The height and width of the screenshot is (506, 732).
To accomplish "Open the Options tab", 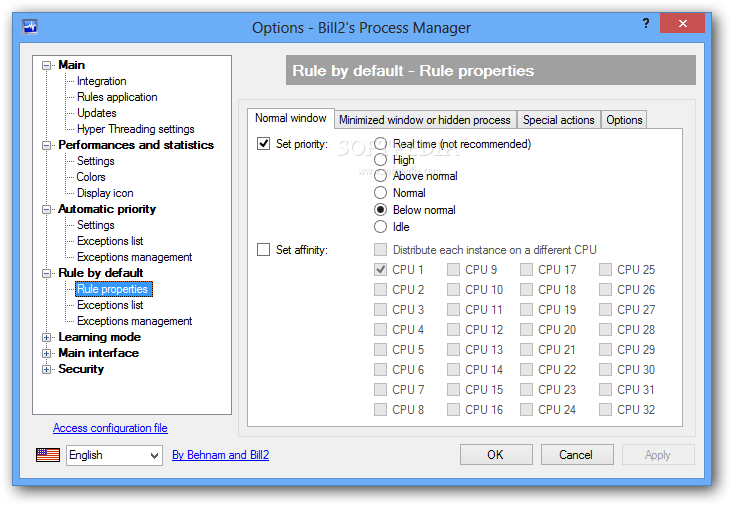I will [624, 120].
